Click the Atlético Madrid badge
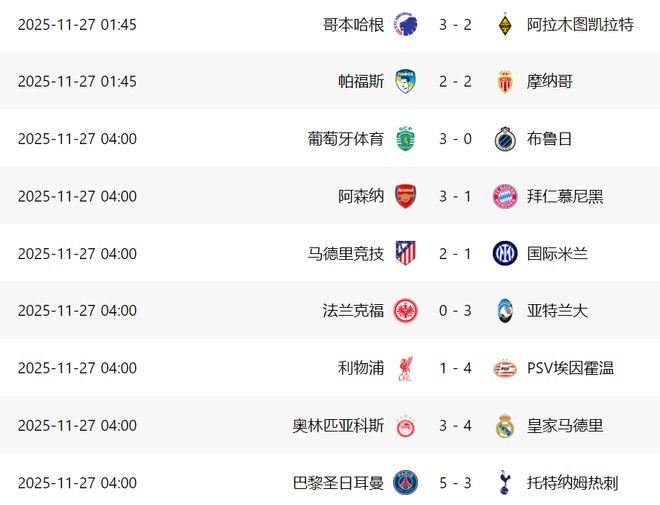Viewport: 660px width, 505px height. 405,253
